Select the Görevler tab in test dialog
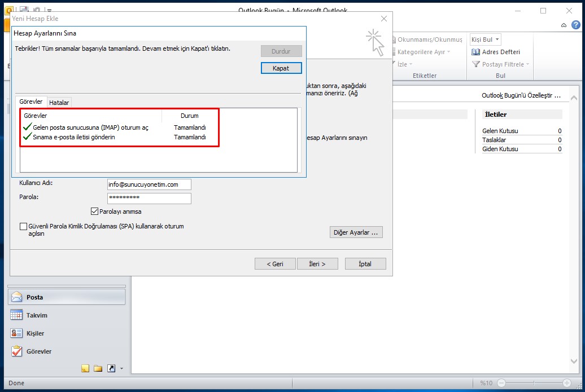Viewport: 585px width, 392px height. coord(31,102)
